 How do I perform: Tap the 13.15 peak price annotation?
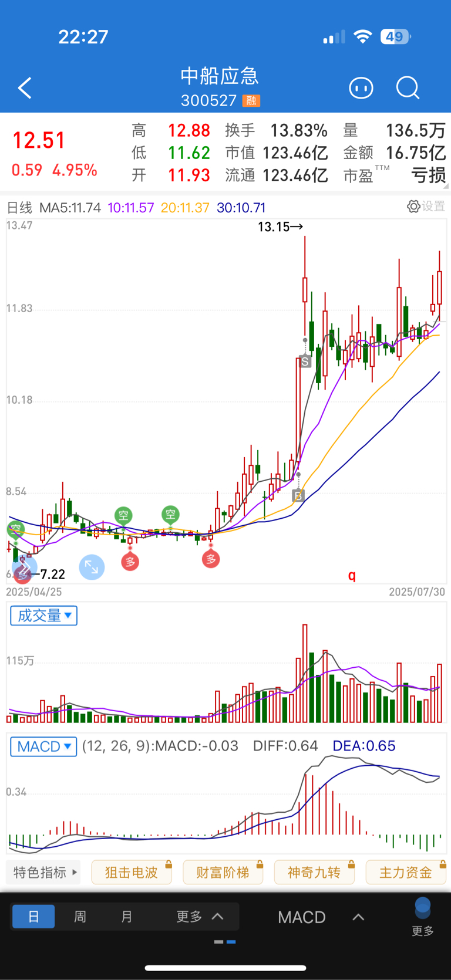(x=281, y=227)
